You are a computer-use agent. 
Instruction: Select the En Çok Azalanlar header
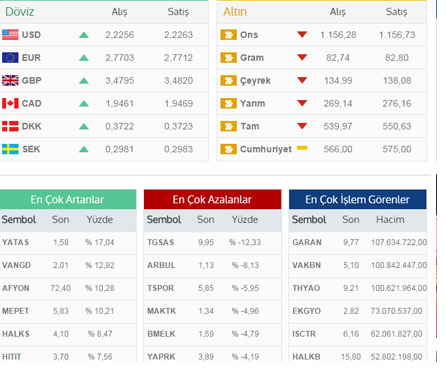(212, 199)
